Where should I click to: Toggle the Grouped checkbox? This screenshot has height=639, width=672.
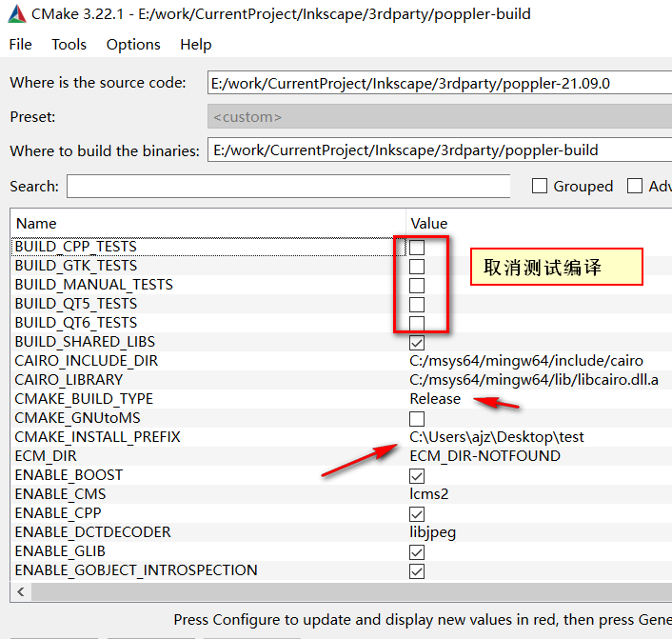pyautogui.click(x=540, y=186)
